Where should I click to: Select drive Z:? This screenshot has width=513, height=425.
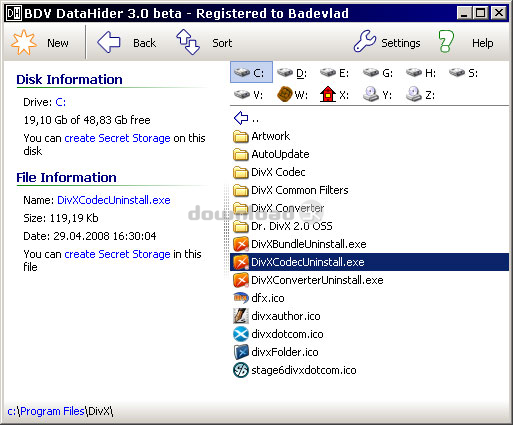click(420, 95)
